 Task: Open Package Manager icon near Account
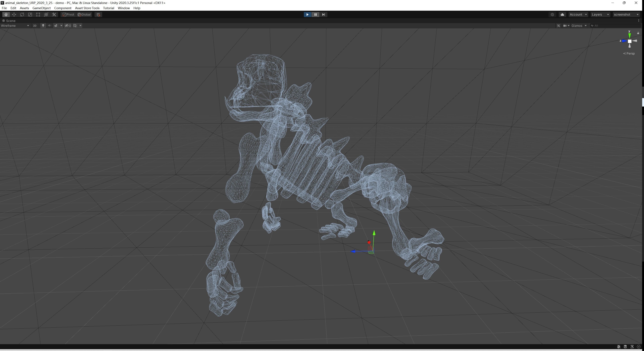tap(552, 15)
